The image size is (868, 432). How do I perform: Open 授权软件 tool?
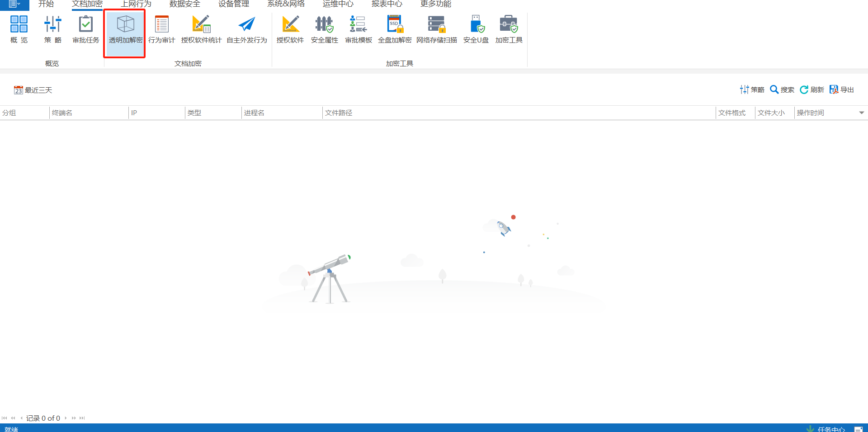(290, 30)
